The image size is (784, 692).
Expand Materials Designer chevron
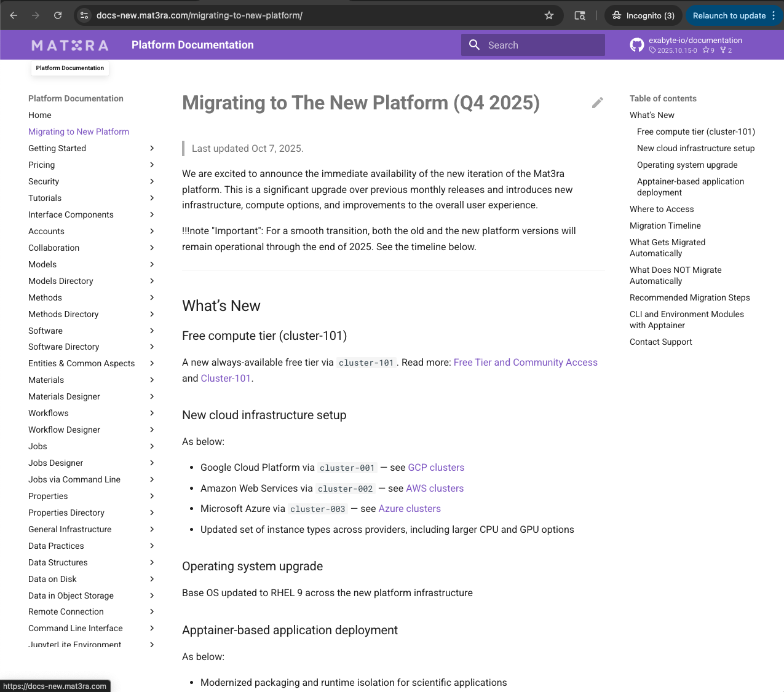point(152,396)
